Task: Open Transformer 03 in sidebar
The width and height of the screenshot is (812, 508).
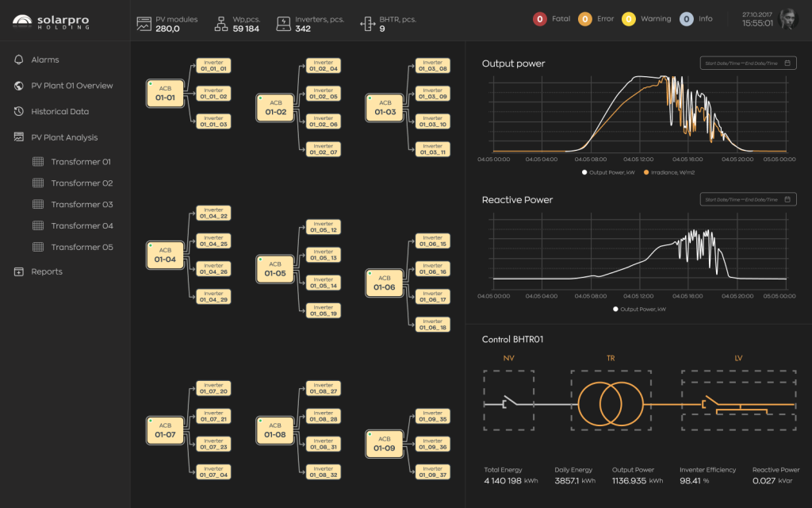Action: point(82,205)
